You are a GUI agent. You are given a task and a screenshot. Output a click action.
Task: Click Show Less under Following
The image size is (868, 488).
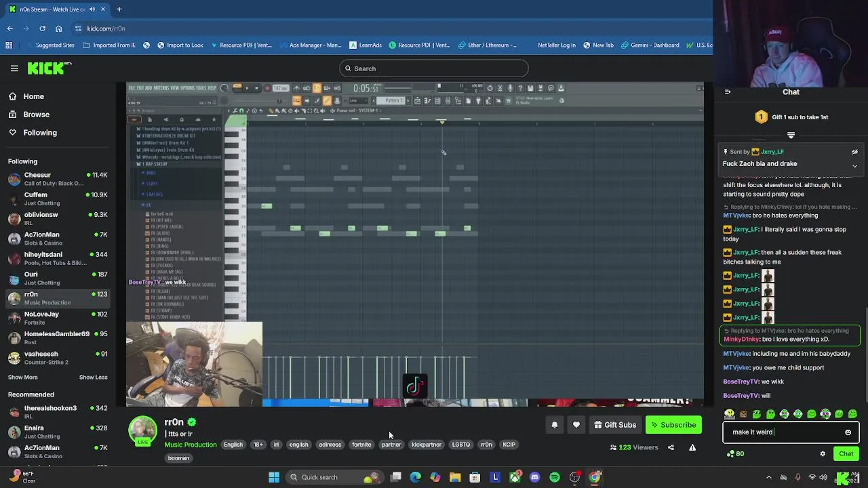[x=93, y=378]
